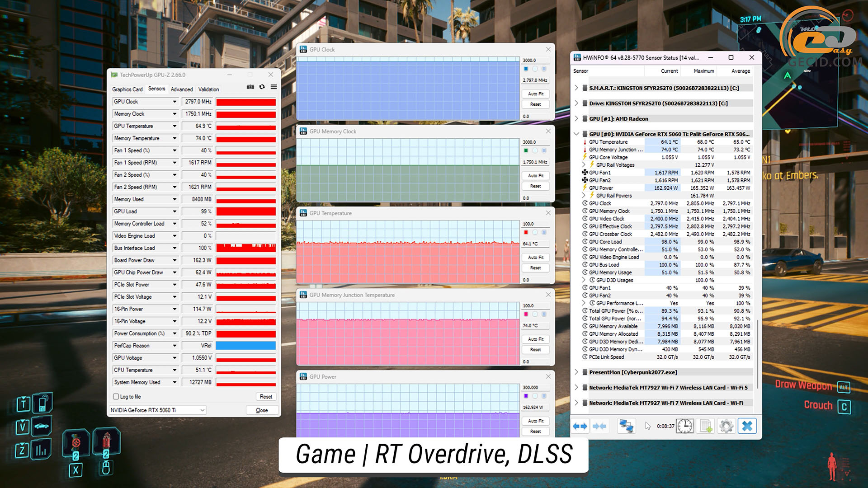This screenshot has height=488, width=868.
Task: Click GPU-Z screenshot camera icon
Action: click(250, 87)
